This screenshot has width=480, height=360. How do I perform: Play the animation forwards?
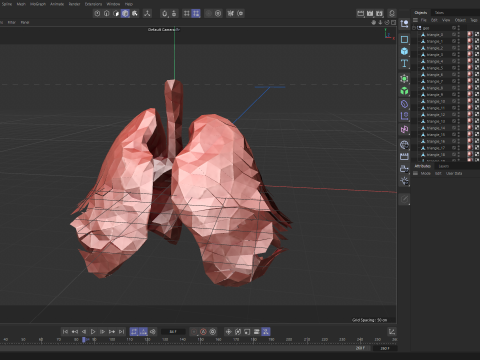coord(93,332)
